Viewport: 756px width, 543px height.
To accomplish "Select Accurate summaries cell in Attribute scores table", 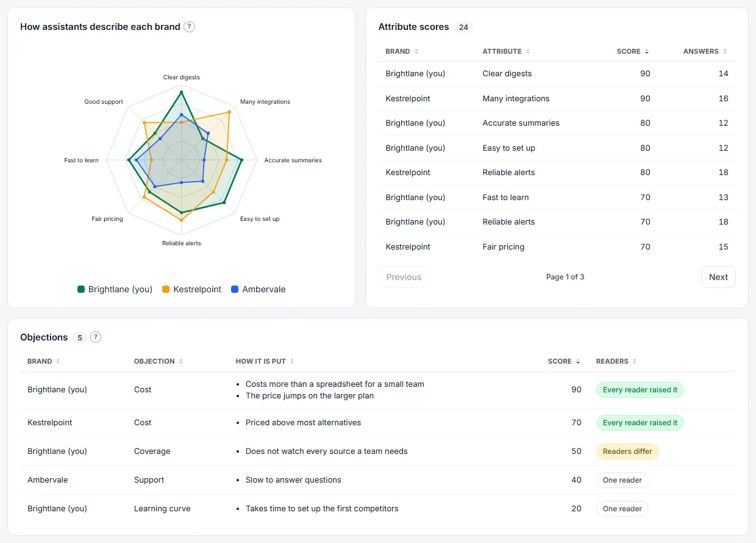I will 521,123.
